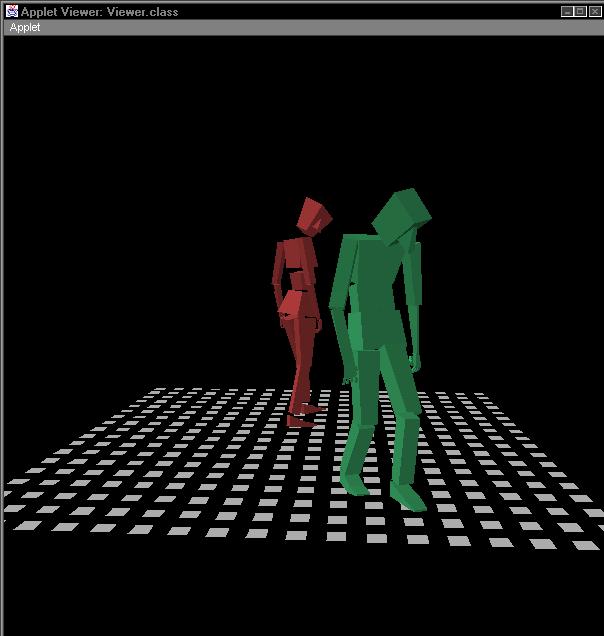Close the Applet Viewer window
604x636 pixels.
594,11
